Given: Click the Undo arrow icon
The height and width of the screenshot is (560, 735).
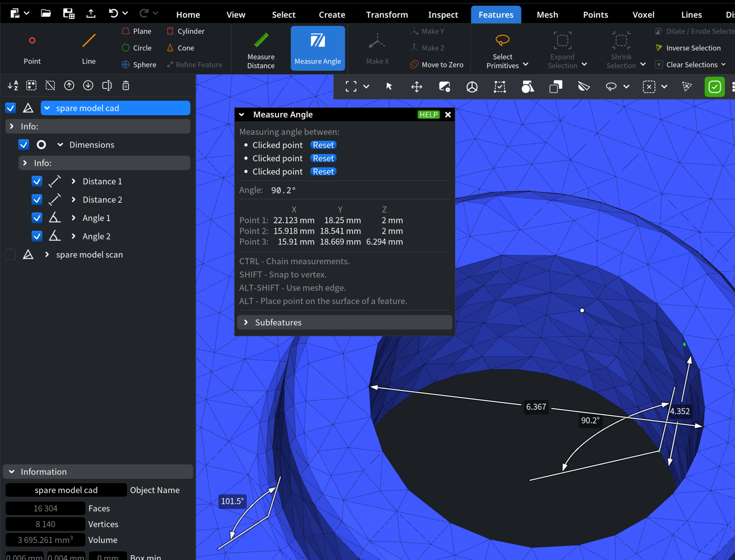Looking at the screenshot, I should (x=113, y=14).
